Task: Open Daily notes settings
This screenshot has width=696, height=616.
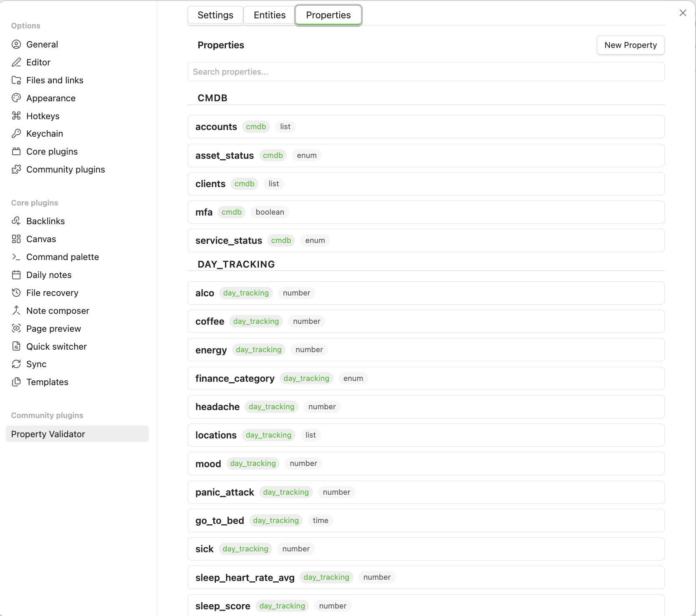Action: point(49,275)
